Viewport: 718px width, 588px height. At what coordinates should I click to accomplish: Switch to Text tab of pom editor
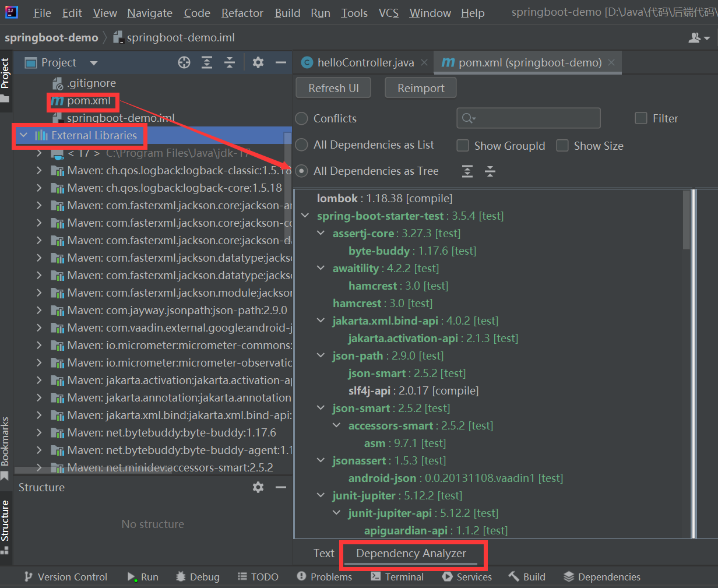[x=324, y=554]
